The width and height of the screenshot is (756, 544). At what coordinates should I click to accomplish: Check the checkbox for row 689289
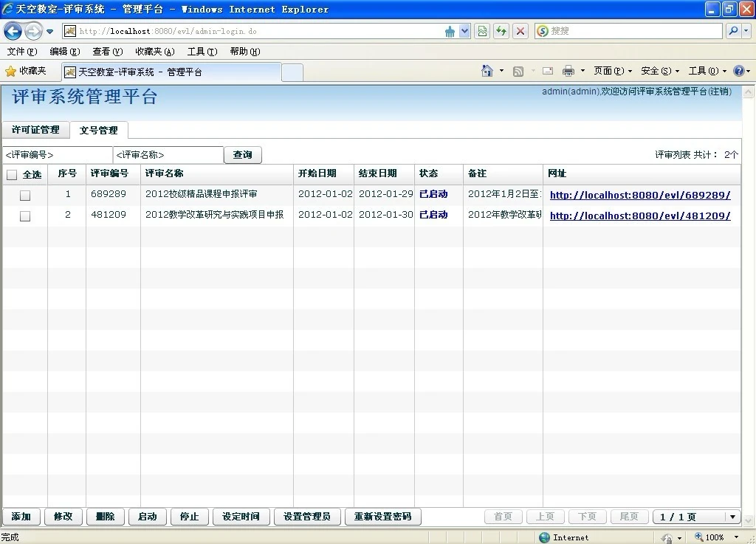tap(25, 195)
